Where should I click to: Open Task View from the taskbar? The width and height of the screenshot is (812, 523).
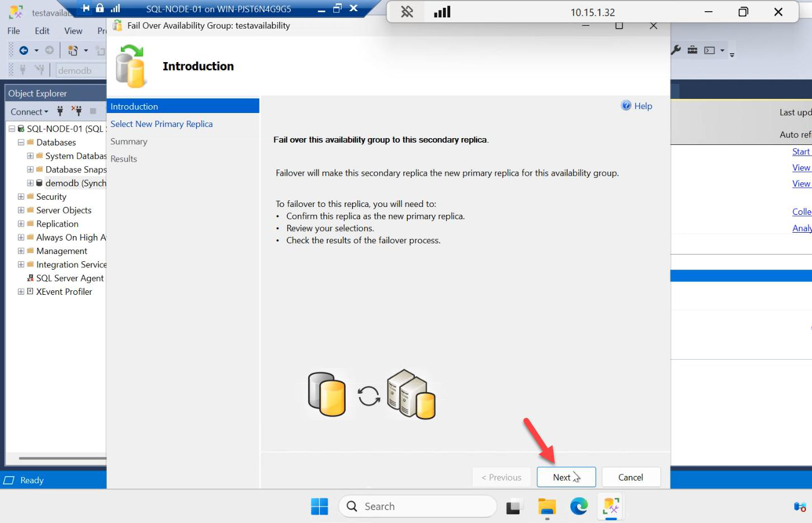514,507
